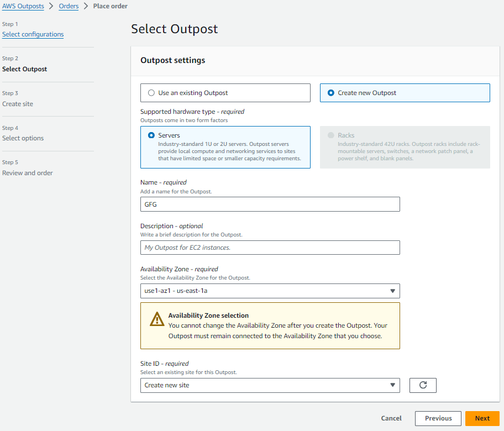504x431 pixels.
Task: Select 'Use an existing Outpost' radio option
Action: pos(151,93)
